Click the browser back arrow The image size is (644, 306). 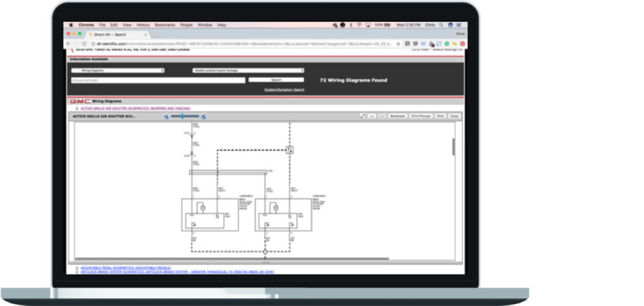click(x=69, y=43)
